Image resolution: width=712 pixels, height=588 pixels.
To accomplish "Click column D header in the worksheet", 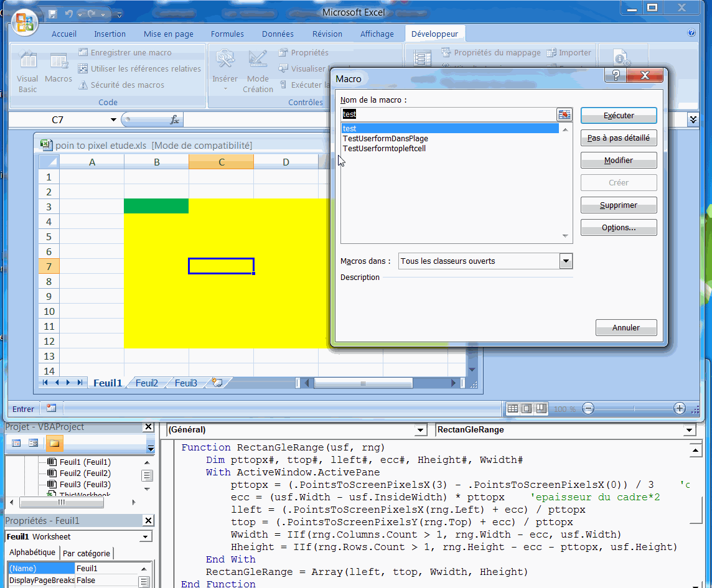I will 286,162.
